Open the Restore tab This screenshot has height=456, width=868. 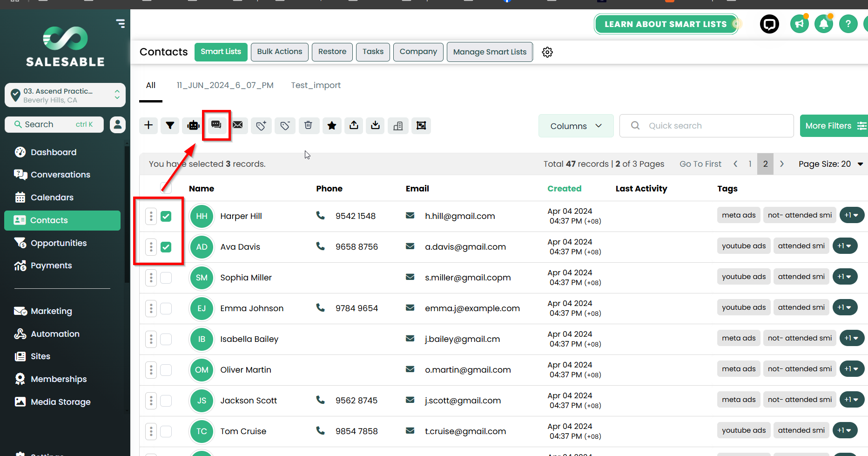332,52
